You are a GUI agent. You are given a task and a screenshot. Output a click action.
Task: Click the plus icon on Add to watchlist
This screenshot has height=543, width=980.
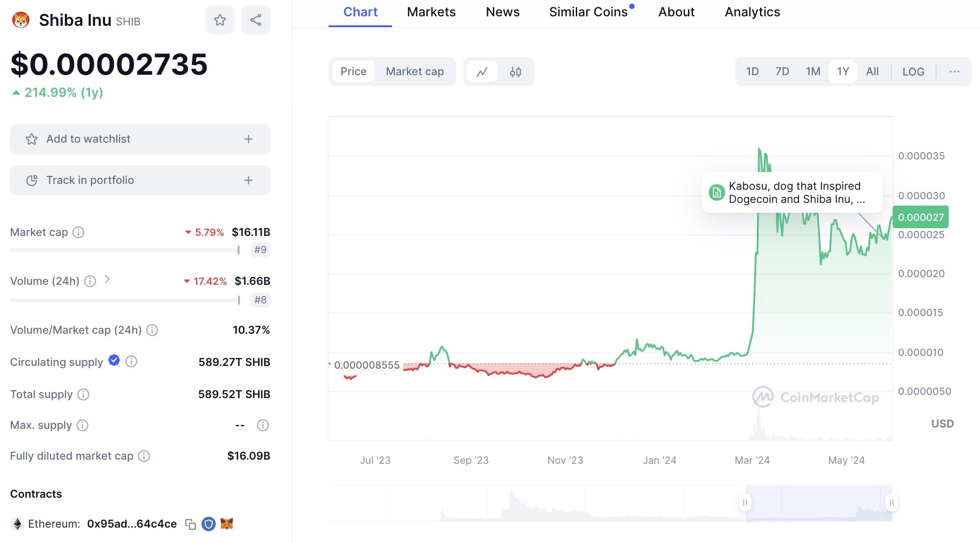coord(249,139)
